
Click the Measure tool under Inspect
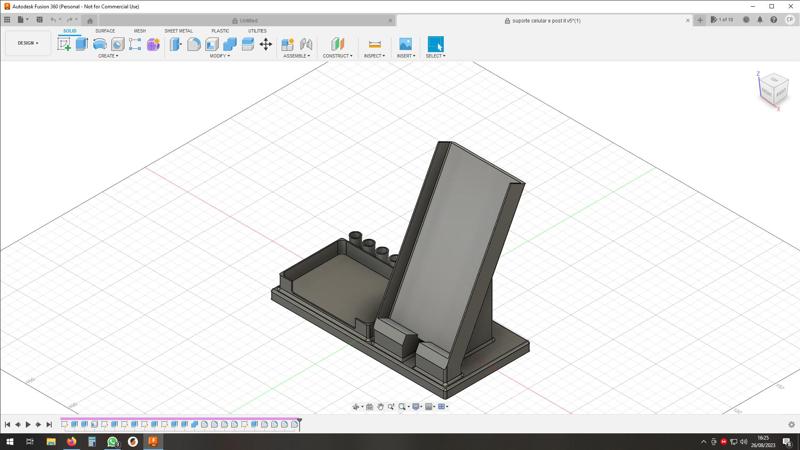pos(374,44)
